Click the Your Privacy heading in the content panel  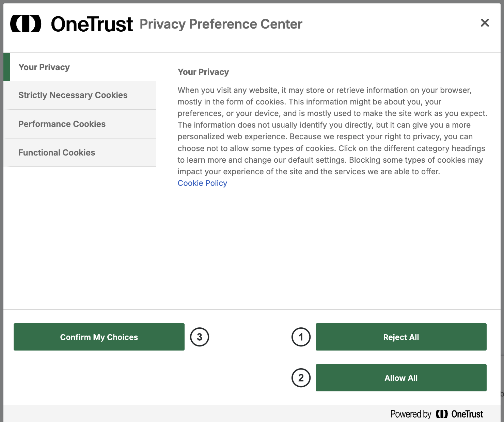pyautogui.click(x=203, y=72)
